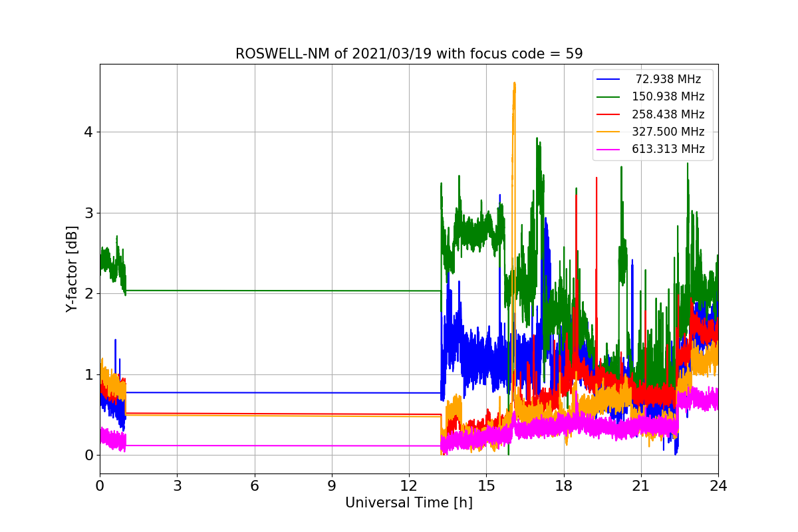Click x-axis tick label '0'
This screenshot has height=532, width=798.
click(100, 485)
